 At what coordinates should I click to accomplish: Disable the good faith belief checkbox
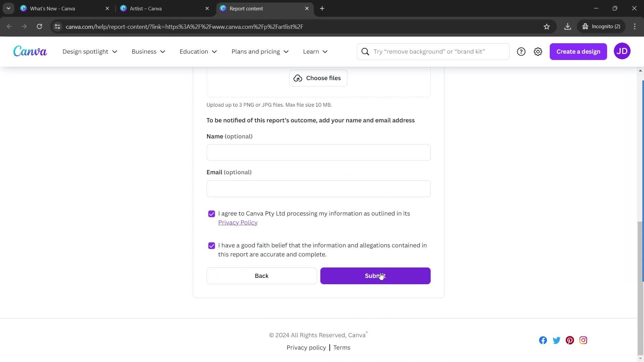(211, 245)
